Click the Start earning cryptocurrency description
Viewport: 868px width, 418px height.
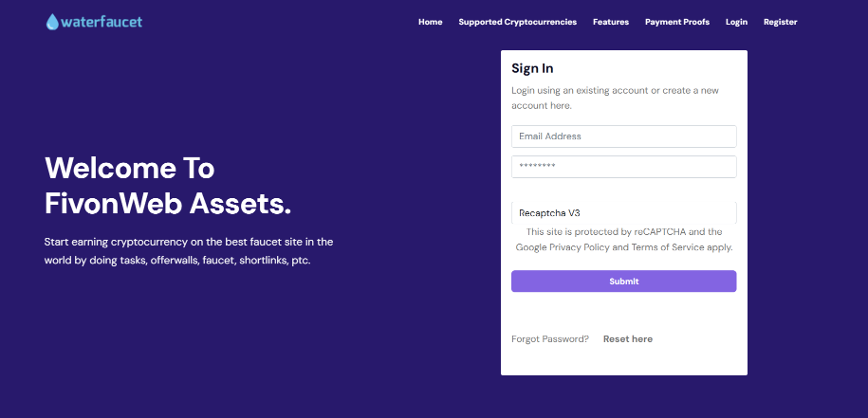click(x=188, y=250)
